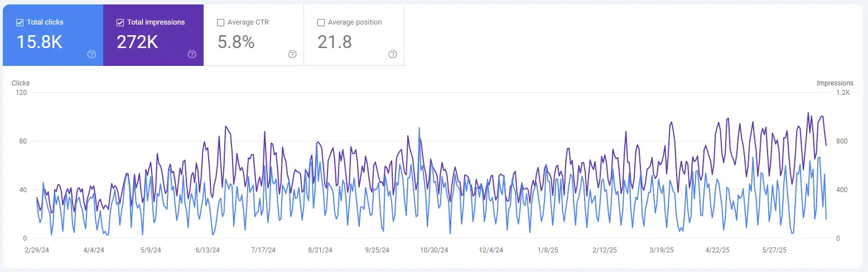Click help icon on Average CTR card

292,54
